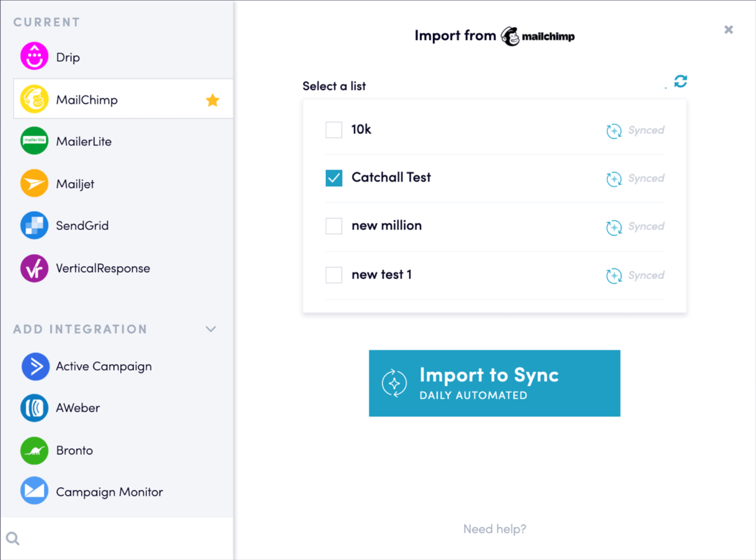Click the "10k" list name
Viewport: 756px width, 560px height.
click(x=361, y=129)
